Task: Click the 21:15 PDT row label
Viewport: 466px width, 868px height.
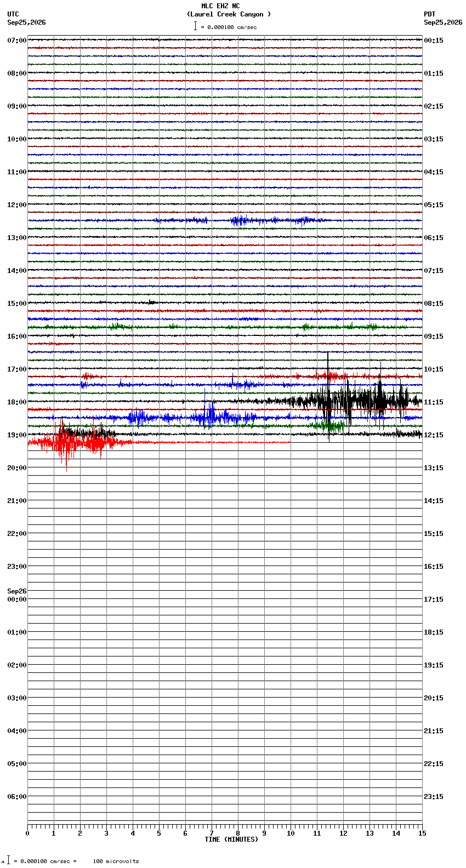Action: (x=434, y=731)
